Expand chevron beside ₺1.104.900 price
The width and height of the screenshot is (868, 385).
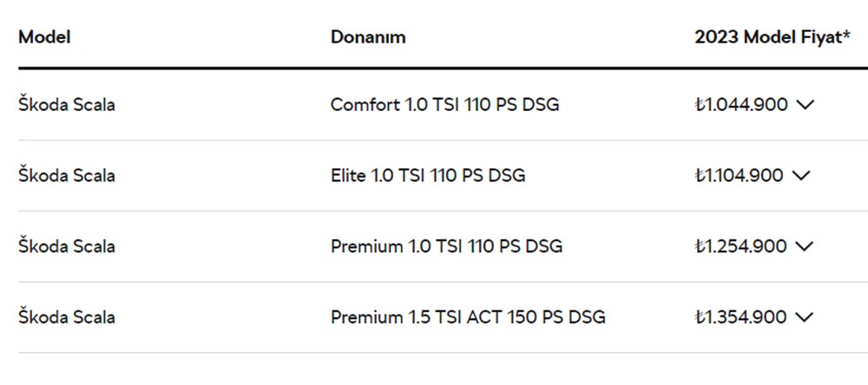click(x=800, y=175)
